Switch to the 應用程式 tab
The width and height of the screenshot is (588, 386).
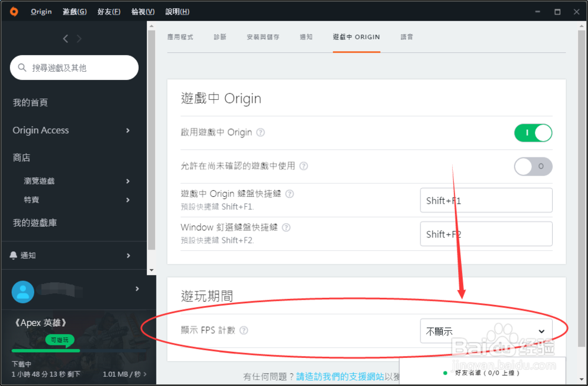[180, 37]
